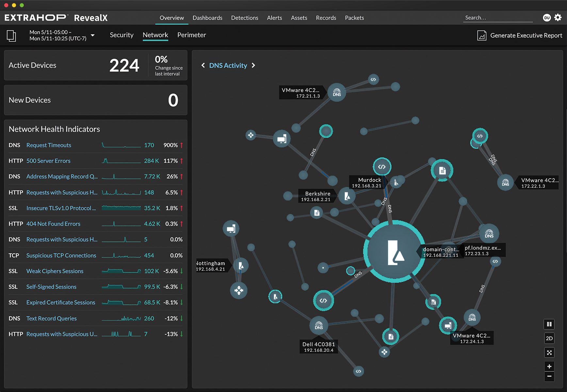The height and width of the screenshot is (392, 567).
Task: Open the Dashboards tab
Action: pos(207,18)
